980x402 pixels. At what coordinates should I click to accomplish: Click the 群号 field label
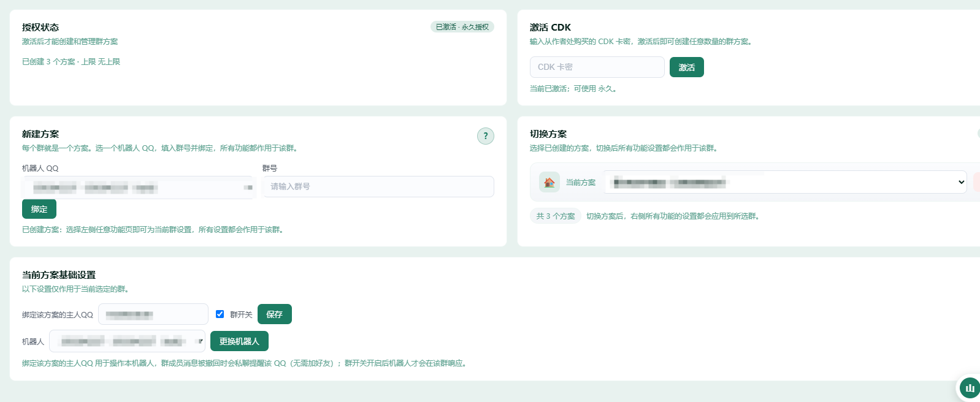(270, 168)
